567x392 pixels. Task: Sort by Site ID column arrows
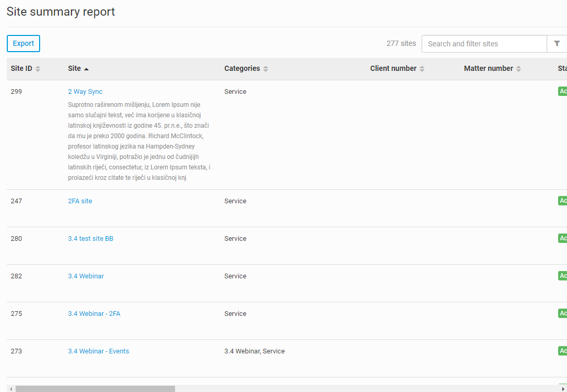[38, 69]
